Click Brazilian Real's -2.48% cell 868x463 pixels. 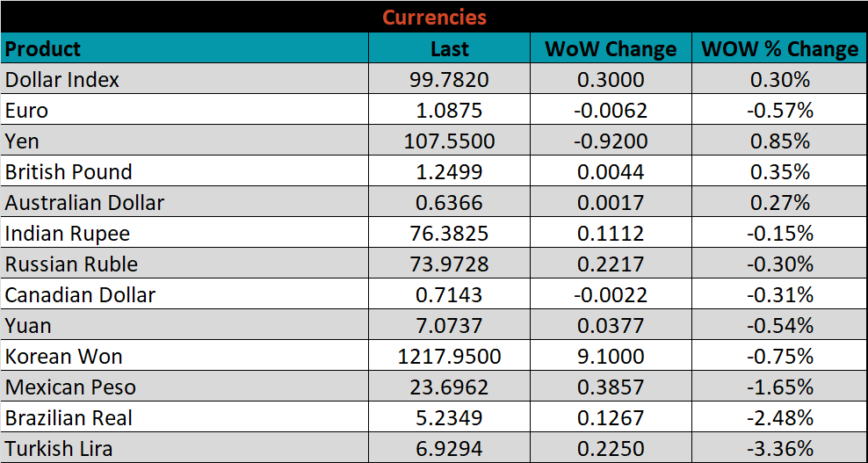tap(779, 418)
